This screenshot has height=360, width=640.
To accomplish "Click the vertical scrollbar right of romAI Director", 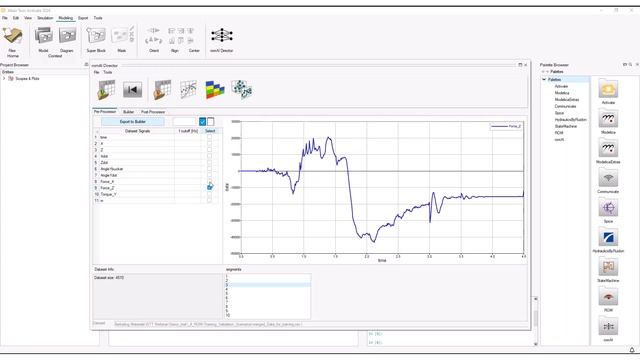I will click(536, 322).
